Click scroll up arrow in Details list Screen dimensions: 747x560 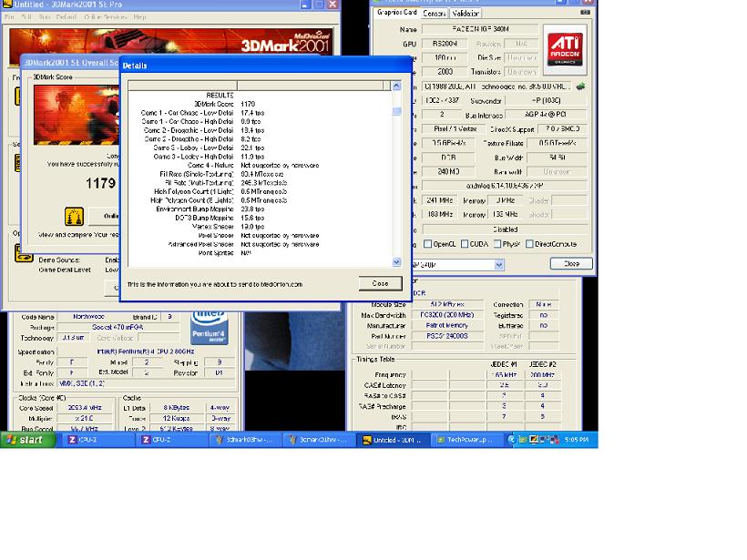pyautogui.click(x=396, y=86)
